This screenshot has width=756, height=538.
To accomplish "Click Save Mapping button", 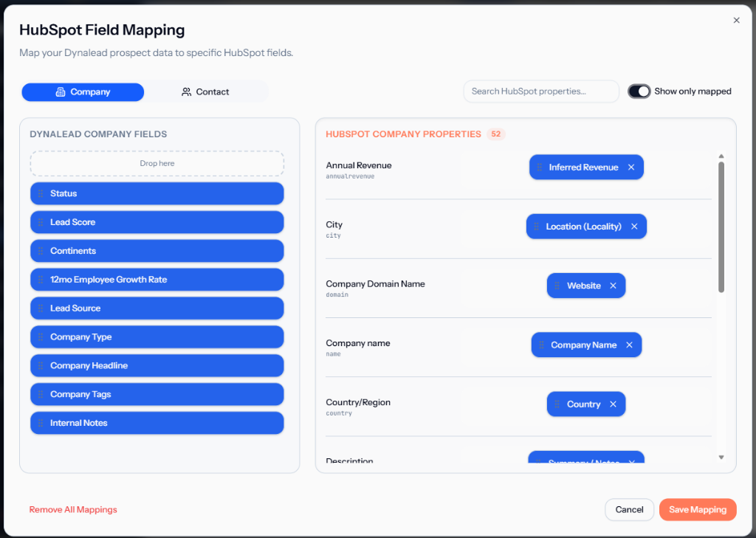I will pyautogui.click(x=698, y=509).
